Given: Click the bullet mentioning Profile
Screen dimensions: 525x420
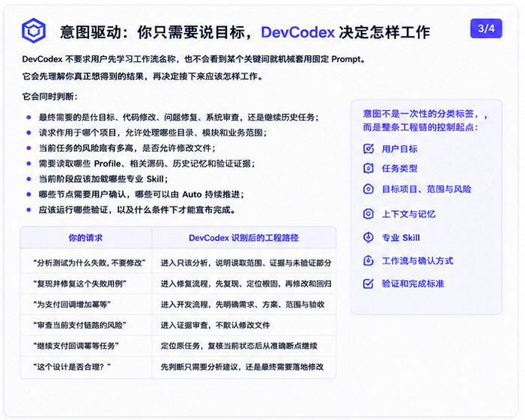Looking at the screenshot, I should coord(147,163).
